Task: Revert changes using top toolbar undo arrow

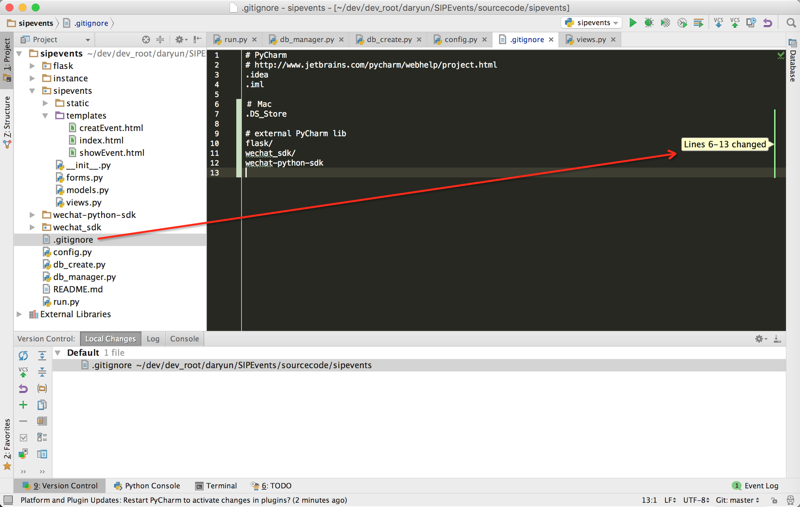Action: (767, 22)
